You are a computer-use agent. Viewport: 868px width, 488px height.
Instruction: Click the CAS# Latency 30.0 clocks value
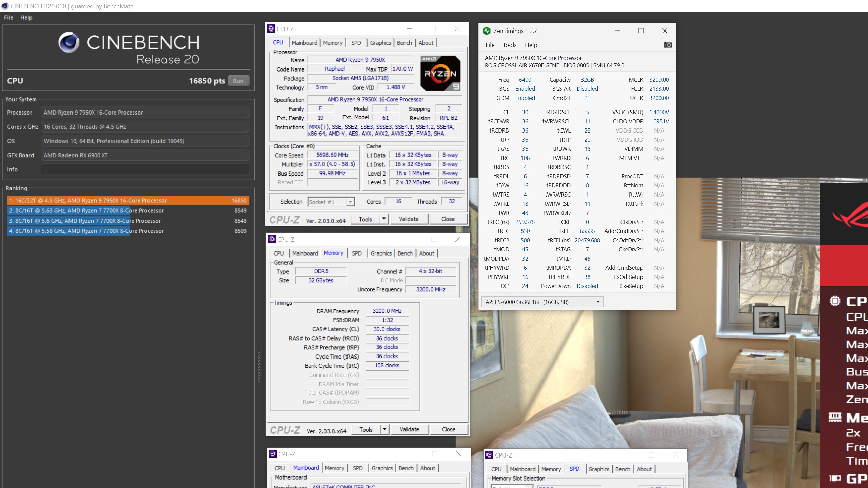click(x=387, y=329)
